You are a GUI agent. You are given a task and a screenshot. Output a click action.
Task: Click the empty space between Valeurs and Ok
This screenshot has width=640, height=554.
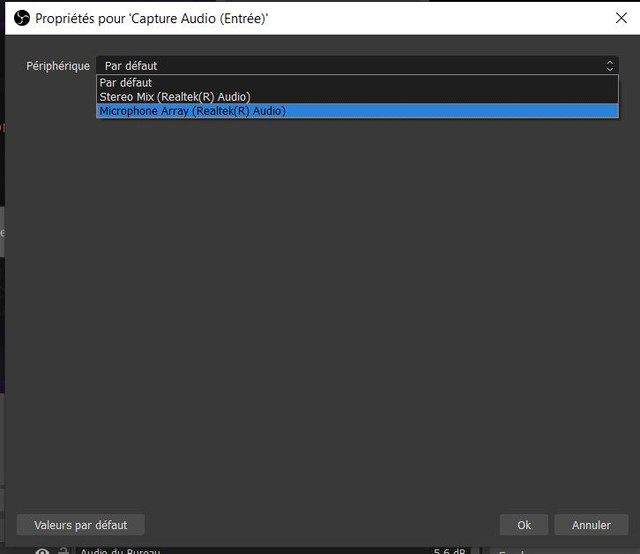click(x=320, y=525)
